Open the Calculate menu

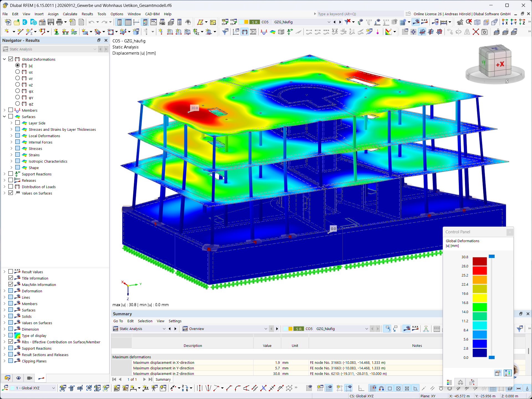click(70, 14)
